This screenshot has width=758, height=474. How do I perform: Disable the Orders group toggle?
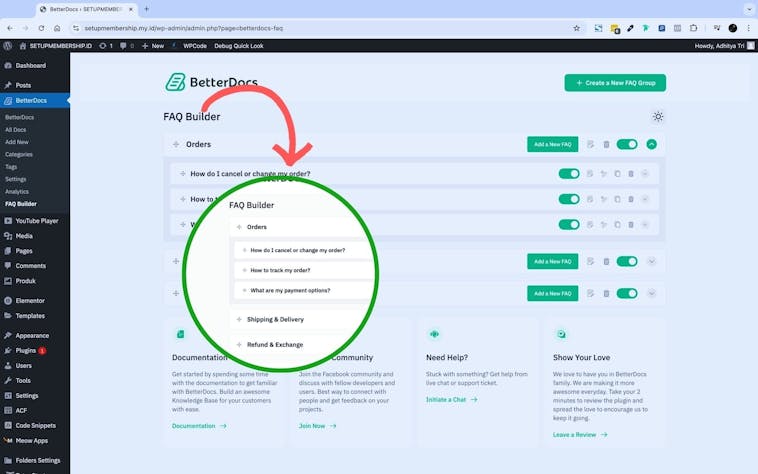[627, 145]
